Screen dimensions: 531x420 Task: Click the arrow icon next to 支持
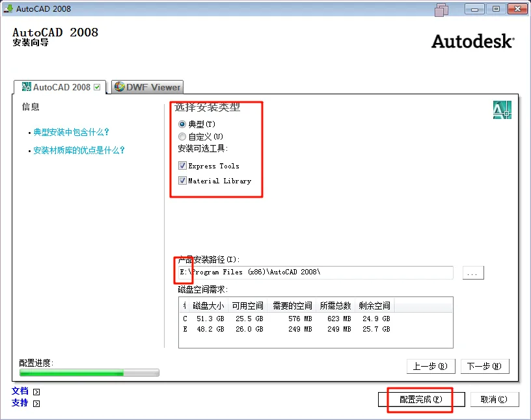coord(36,403)
